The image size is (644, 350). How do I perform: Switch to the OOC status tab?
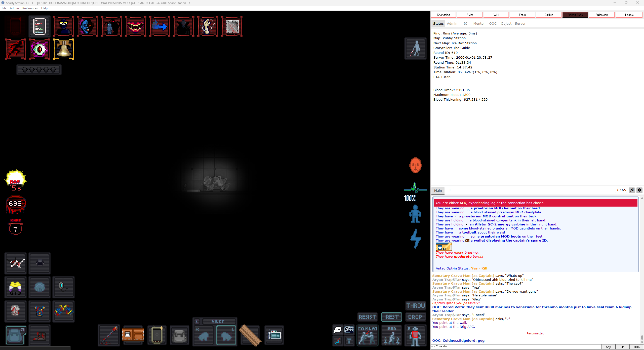pyautogui.click(x=493, y=24)
